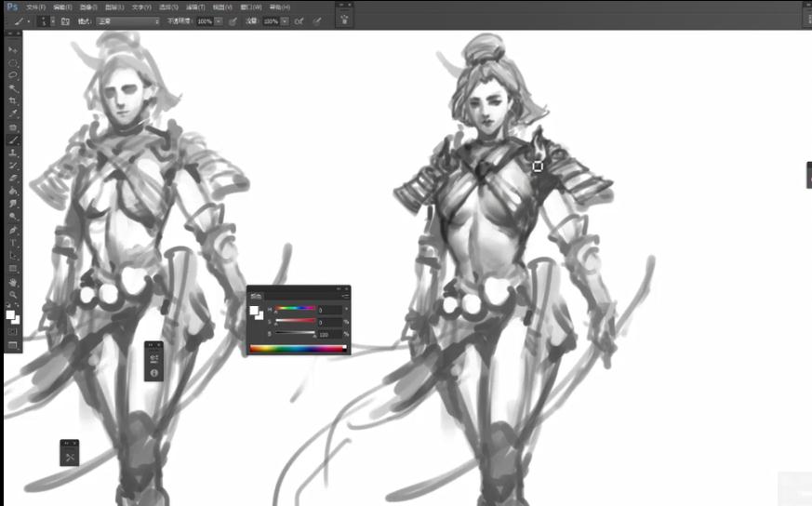
Task: Enable airbrush-style build-up effect
Action: [300, 21]
